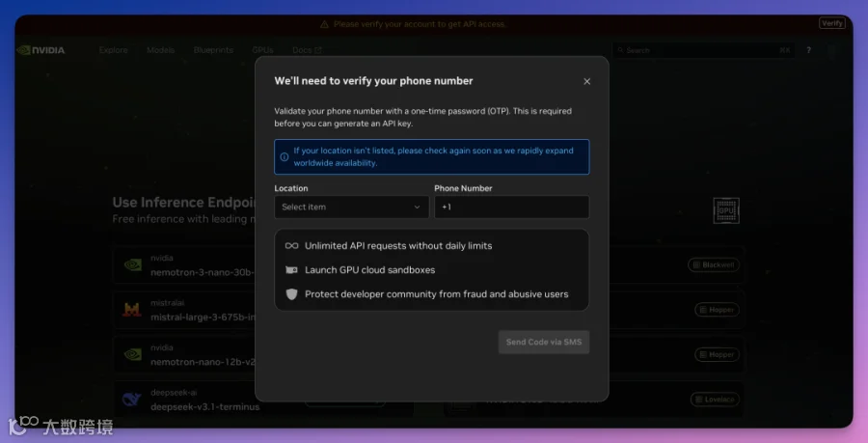Open the Models menu item
This screenshot has height=443, width=868.
160,50
